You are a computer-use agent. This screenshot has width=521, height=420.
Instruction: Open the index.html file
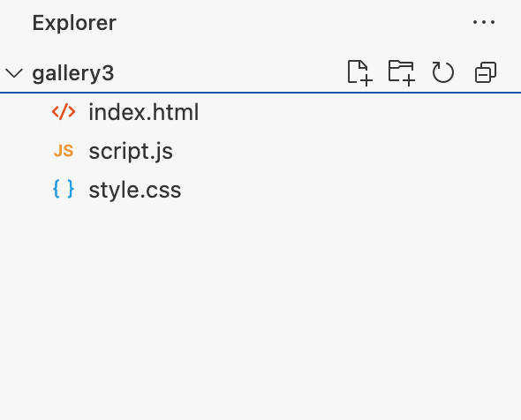coord(144,112)
